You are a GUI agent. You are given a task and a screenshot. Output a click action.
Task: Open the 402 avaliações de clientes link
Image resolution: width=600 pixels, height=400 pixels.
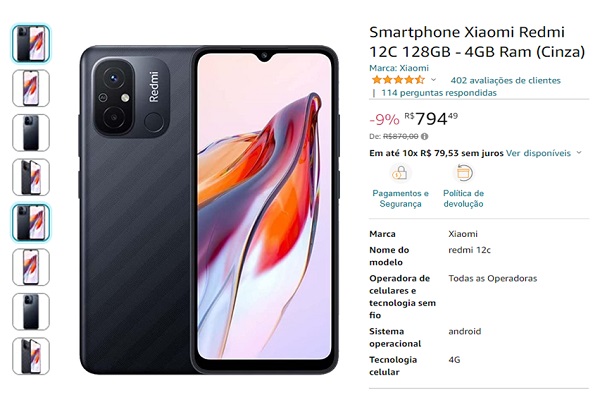[x=505, y=80]
